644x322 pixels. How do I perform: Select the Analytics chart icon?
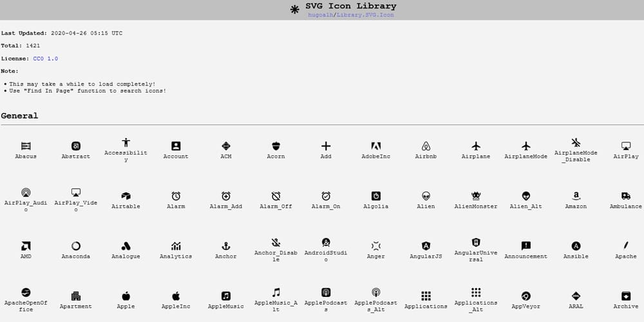click(x=176, y=246)
